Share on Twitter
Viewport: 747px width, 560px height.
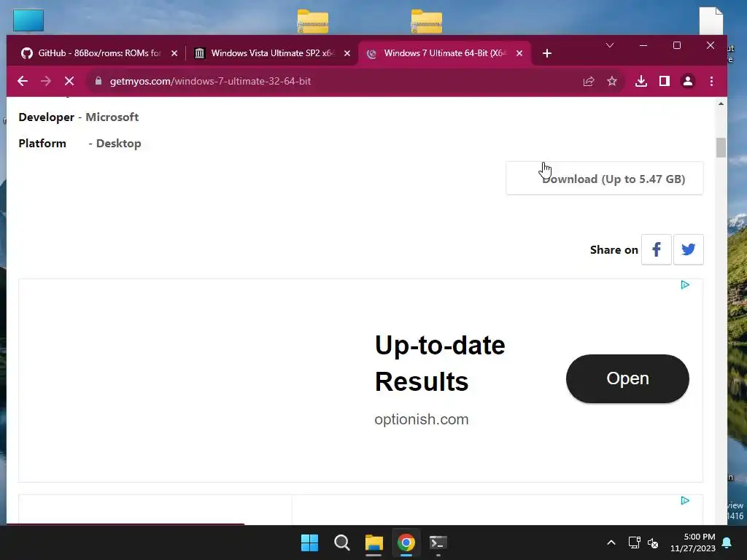(689, 249)
